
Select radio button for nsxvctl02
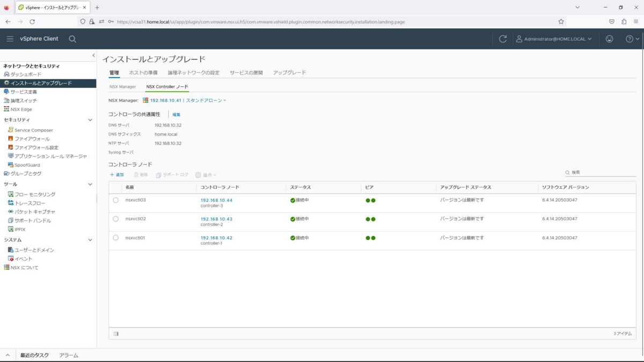(115, 219)
